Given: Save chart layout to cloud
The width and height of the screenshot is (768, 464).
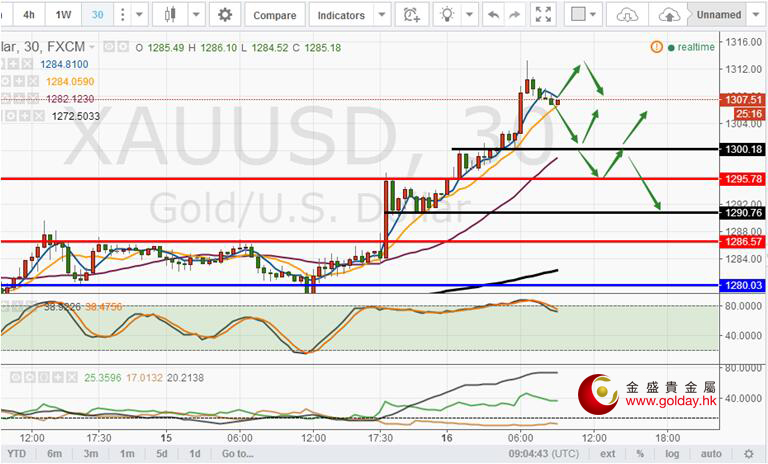Looking at the screenshot, I should click(x=669, y=15).
